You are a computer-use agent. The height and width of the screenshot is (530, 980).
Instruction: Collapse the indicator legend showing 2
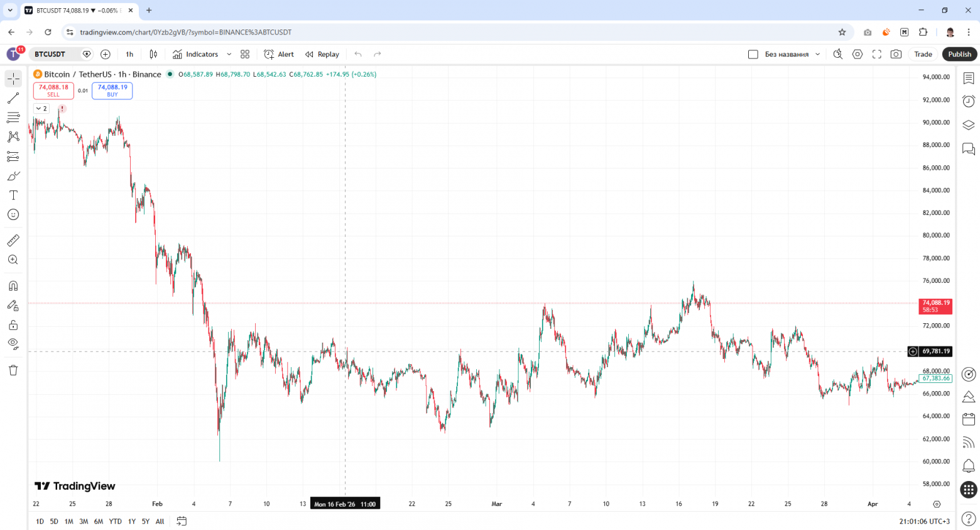click(x=41, y=109)
